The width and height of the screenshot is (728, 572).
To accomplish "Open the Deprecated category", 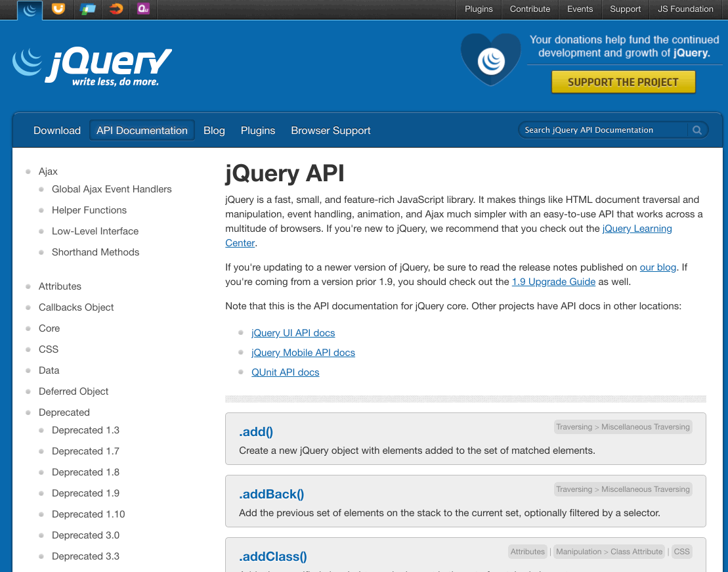I will 64,412.
